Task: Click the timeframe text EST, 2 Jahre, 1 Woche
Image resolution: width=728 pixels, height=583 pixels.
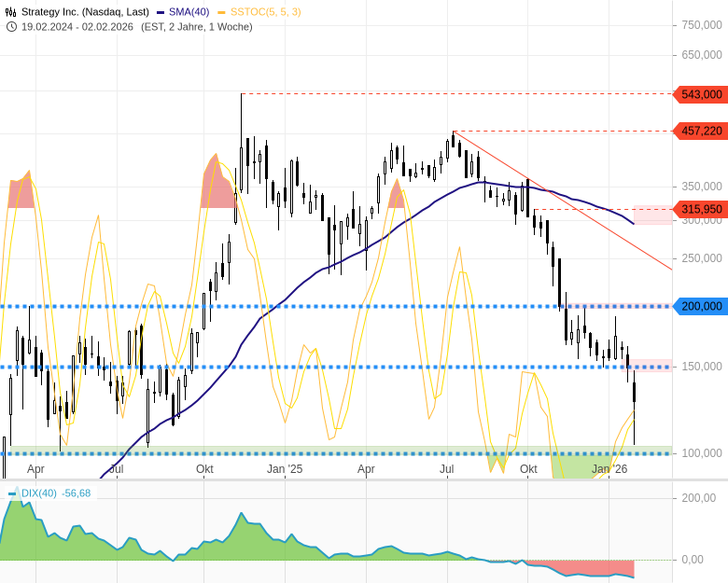Action: [197, 26]
